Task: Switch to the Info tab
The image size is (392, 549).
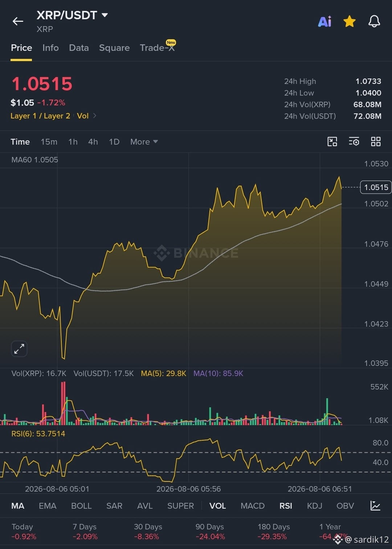Action: 50,48
